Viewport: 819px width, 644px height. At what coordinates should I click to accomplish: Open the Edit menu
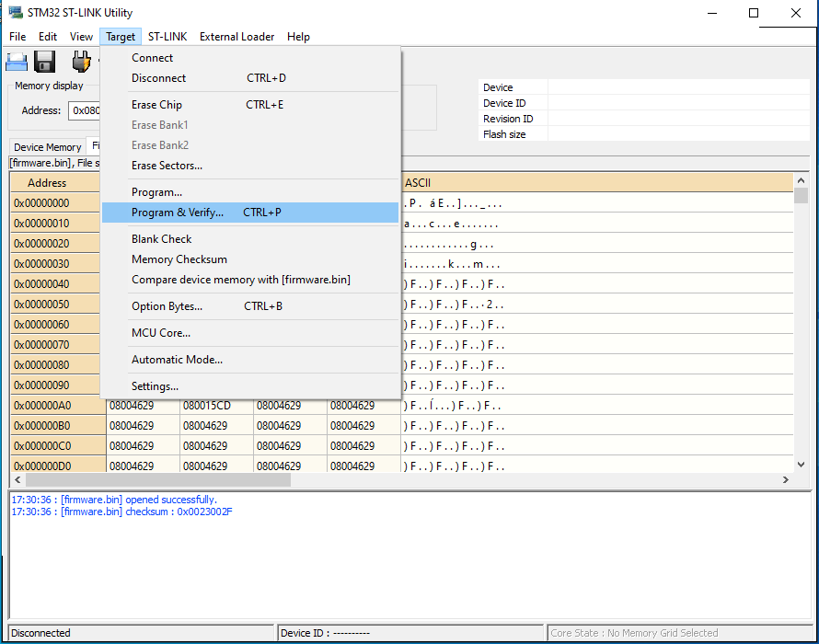48,37
